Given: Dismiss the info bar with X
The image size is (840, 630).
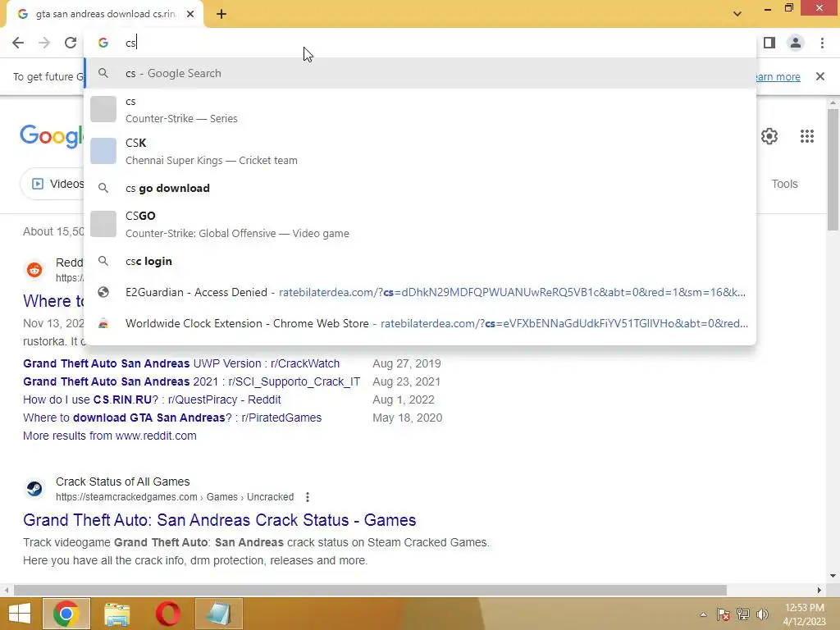Looking at the screenshot, I should click(820, 76).
